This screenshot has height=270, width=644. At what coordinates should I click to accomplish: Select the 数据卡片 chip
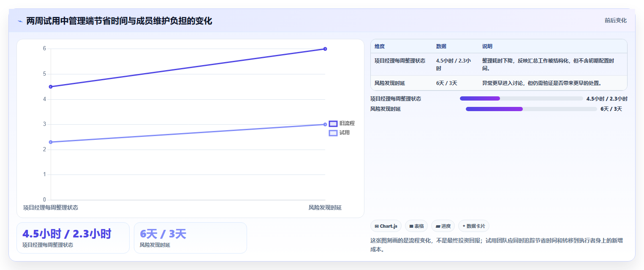tap(474, 226)
